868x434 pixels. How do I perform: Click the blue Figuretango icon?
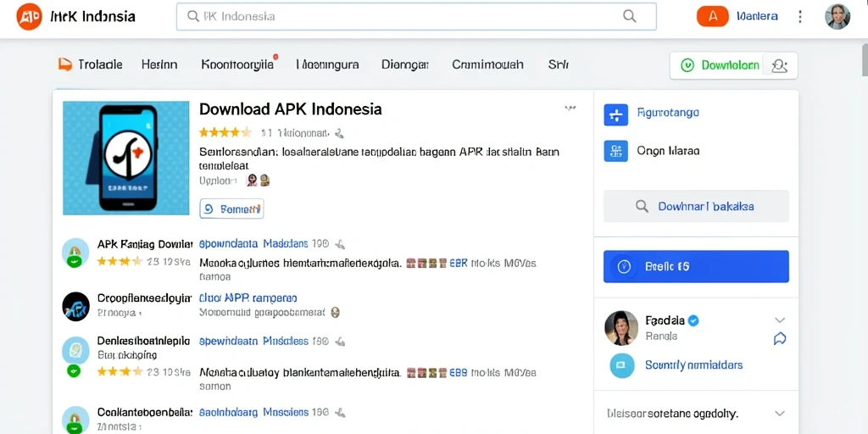point(615,115)
